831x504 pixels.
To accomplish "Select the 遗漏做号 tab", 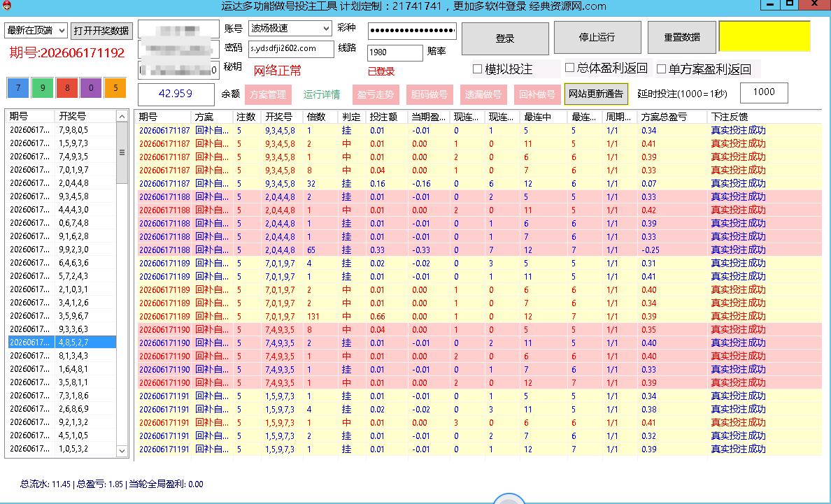I will click(x=483, y=95).
